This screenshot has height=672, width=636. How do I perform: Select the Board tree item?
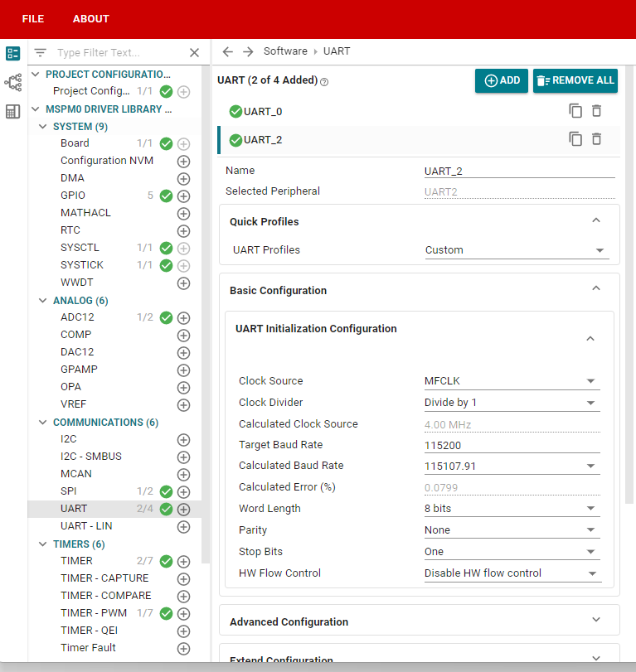pyautogui.click(x=75, y=143)
